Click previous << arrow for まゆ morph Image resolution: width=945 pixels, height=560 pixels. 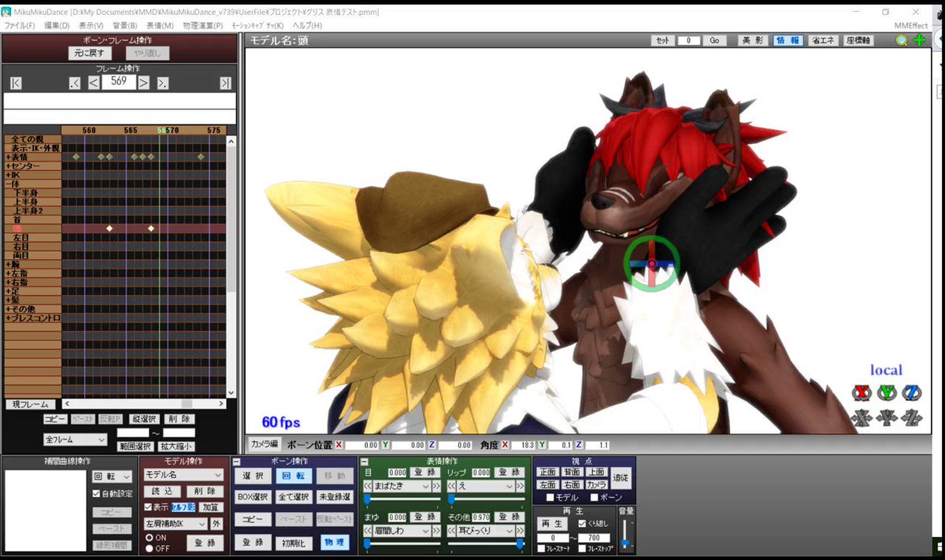coord(367,531)
